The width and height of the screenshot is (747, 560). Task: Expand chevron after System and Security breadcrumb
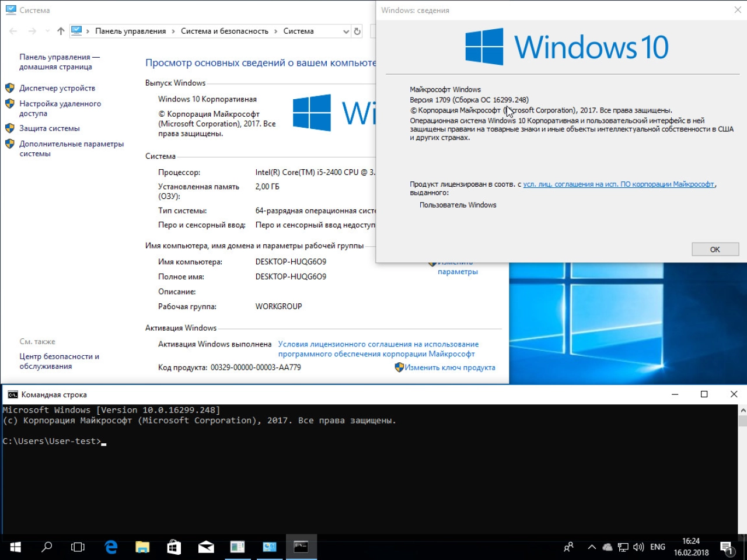pos(276,31)
